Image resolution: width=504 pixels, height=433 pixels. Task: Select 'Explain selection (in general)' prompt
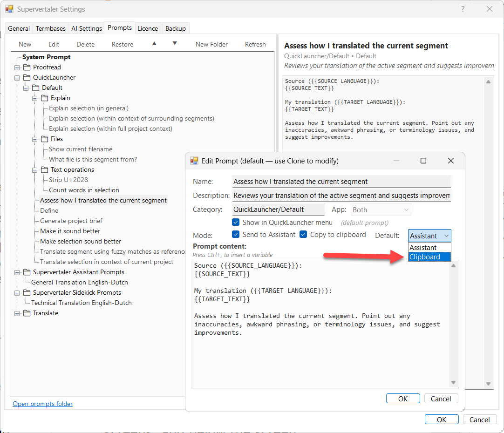coord(89,108)
